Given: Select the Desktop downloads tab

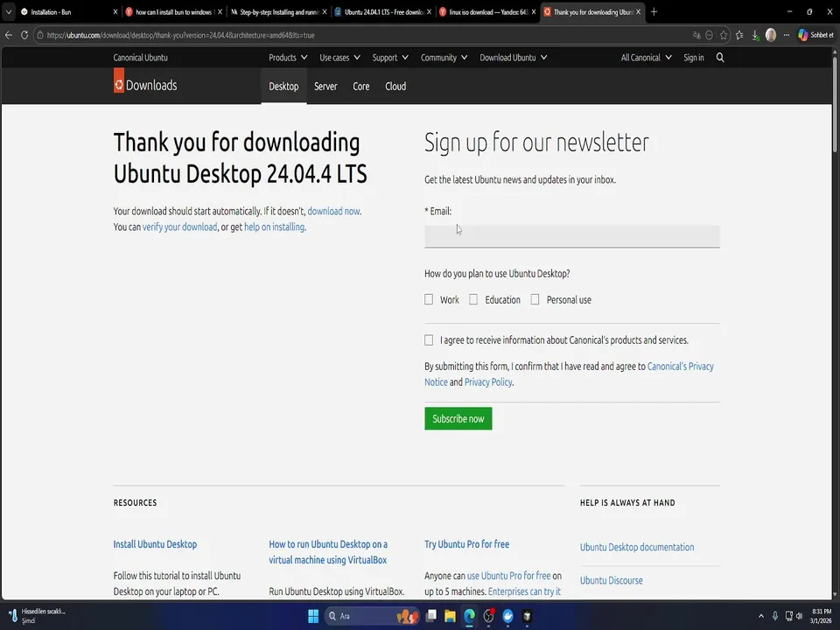Looking at the screenshot, I should point(283,87).
